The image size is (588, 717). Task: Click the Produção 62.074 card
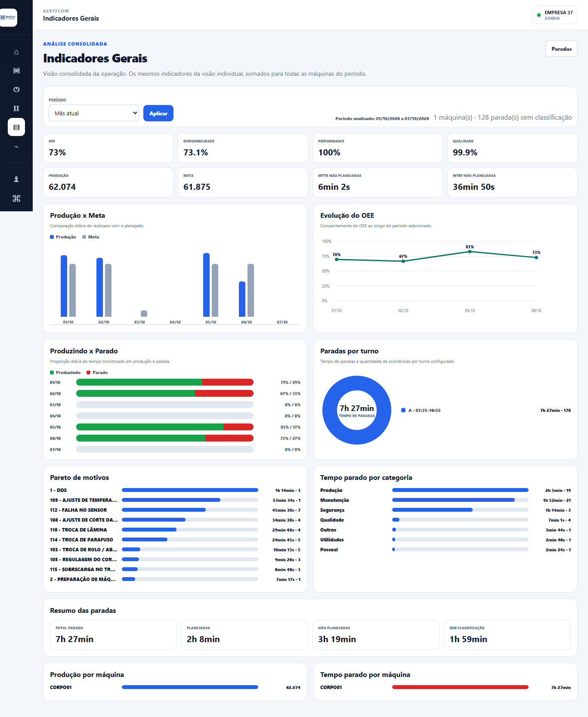point(108,182)
